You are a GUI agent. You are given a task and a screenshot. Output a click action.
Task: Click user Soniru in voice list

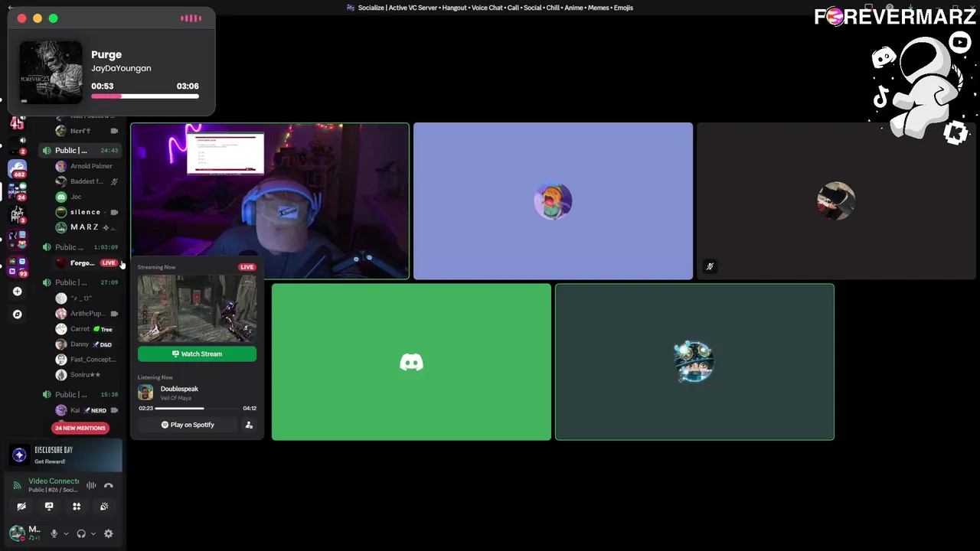click(87, 375)
